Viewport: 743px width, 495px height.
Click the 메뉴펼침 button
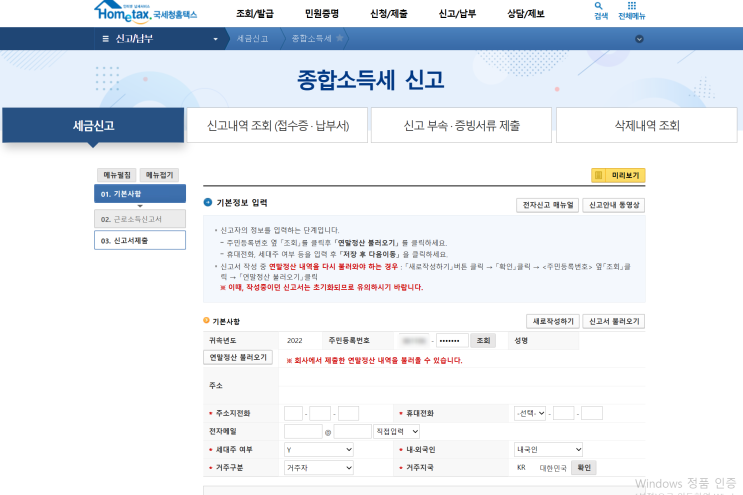click(117, 175)
